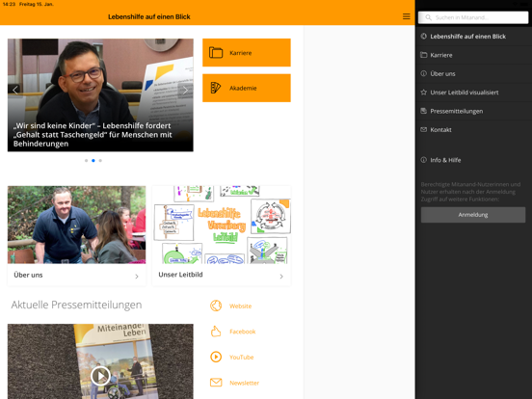The width and height of the screenshot is (532, 399).
Task: Follow the YouTube link
Action: point(241,358)
